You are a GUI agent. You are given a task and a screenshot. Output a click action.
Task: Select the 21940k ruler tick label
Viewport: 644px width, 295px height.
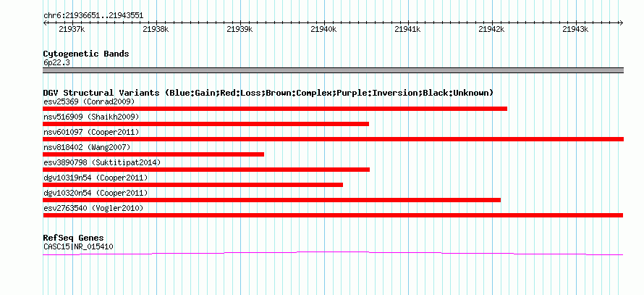point(323,29)
